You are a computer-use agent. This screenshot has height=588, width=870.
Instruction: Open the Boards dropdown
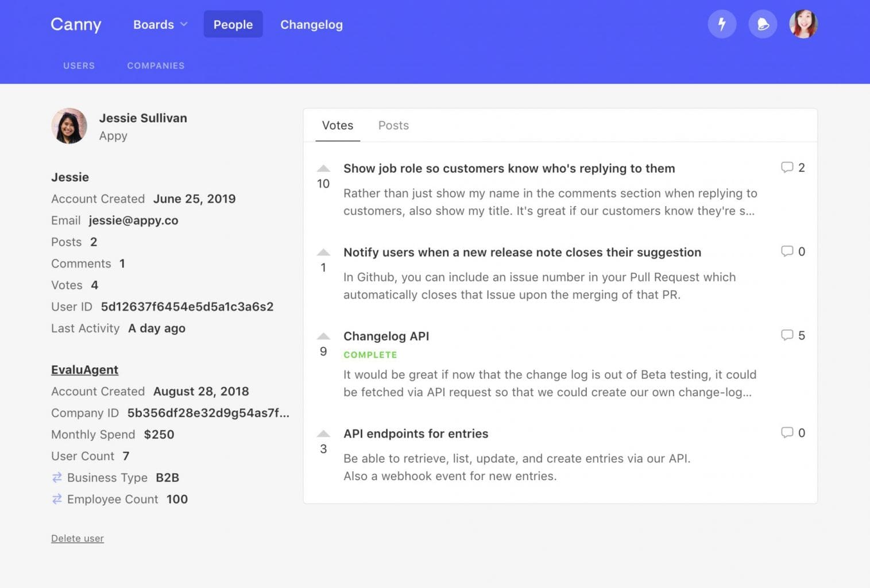tap(159, 24)
